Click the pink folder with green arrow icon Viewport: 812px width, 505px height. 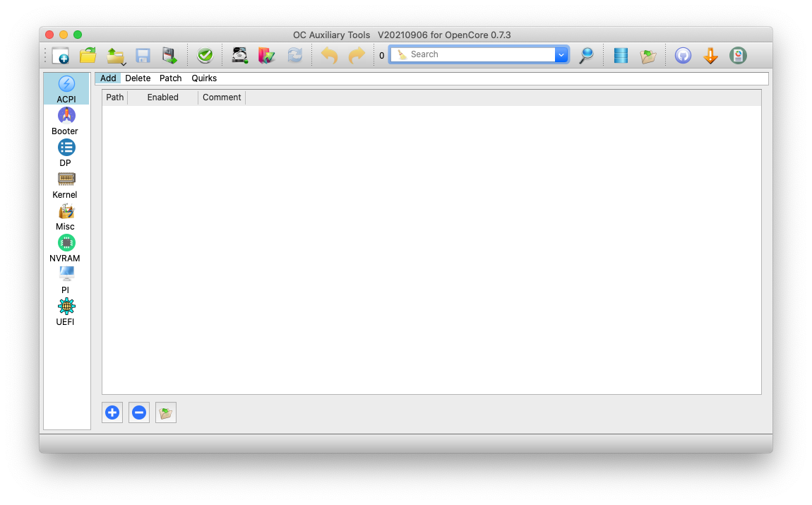tap(267, 55)
